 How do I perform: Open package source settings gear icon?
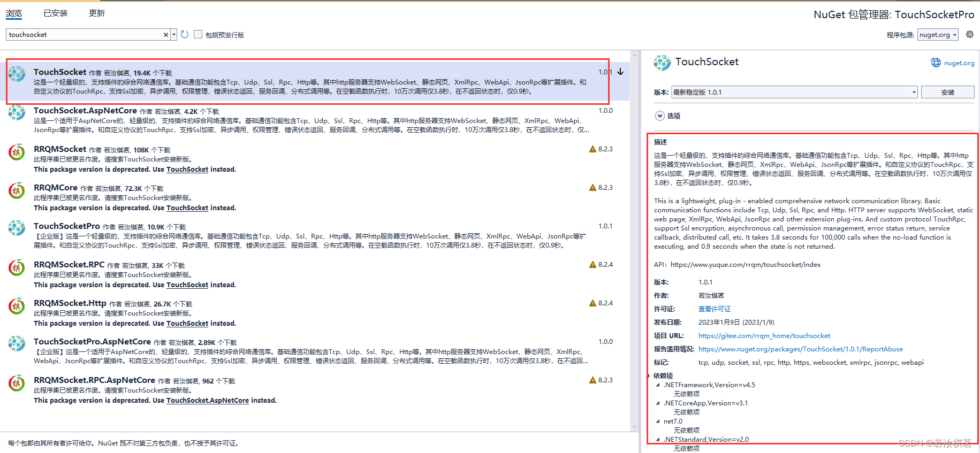pos(970,34)
